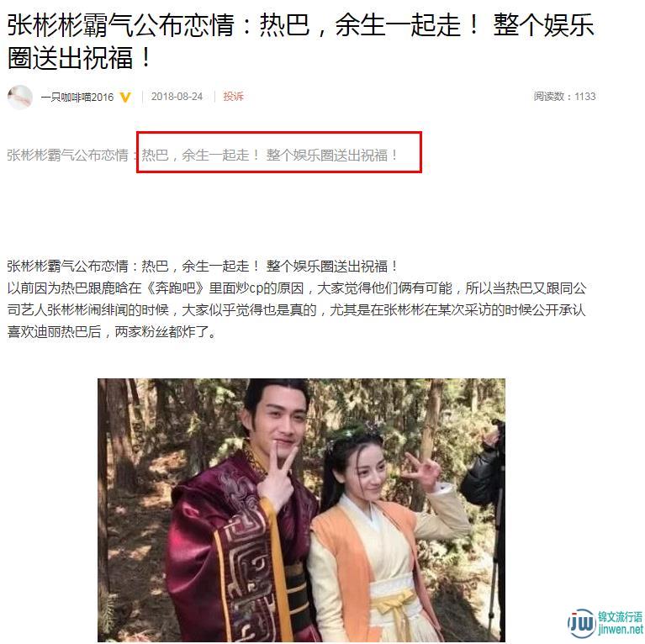Viewport: 645px width, 644px height.
Task: Click the gray summary text 张彬彬霸气公布恋情
Action: point(68,155)
